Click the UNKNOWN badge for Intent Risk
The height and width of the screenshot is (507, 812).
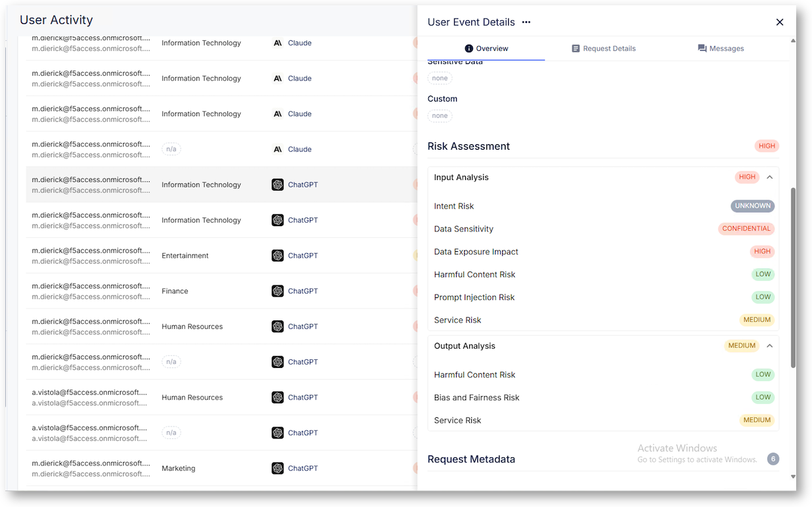coord(753,206)
